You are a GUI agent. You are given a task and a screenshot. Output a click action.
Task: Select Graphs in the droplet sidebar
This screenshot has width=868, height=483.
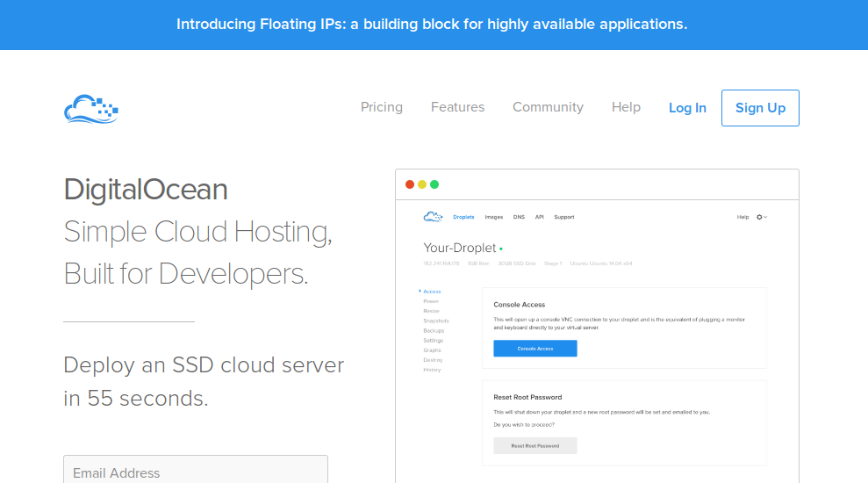pyautogui.click(x=432, y=350)
